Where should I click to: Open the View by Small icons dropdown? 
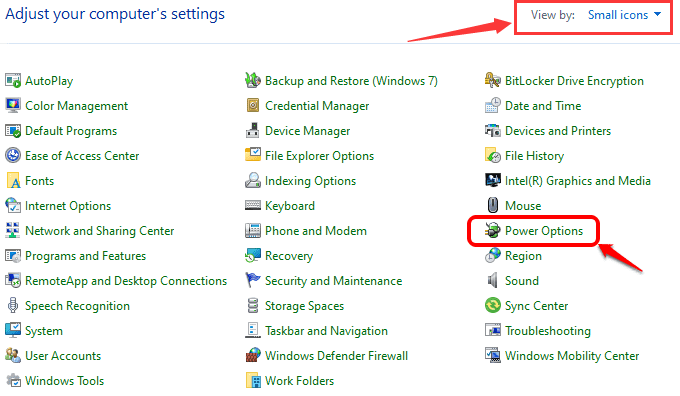pyautogui.click(x=624, y=15)
